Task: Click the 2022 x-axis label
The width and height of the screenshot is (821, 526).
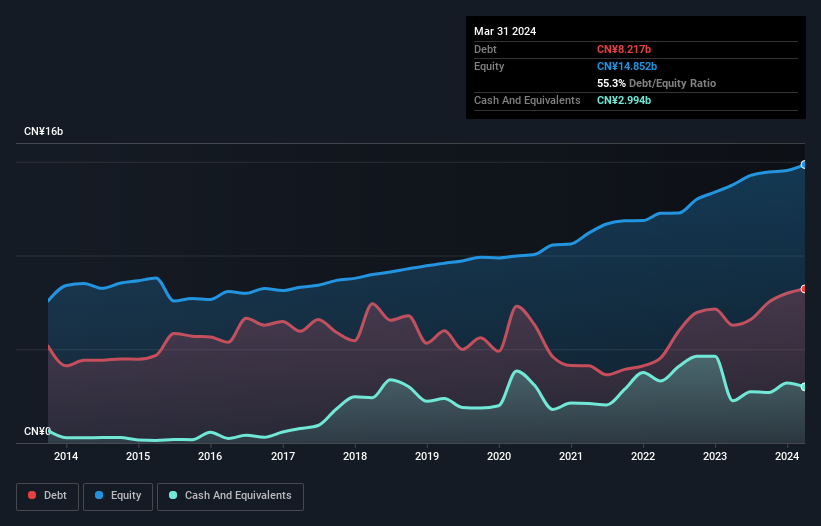Action: [643, 456]
